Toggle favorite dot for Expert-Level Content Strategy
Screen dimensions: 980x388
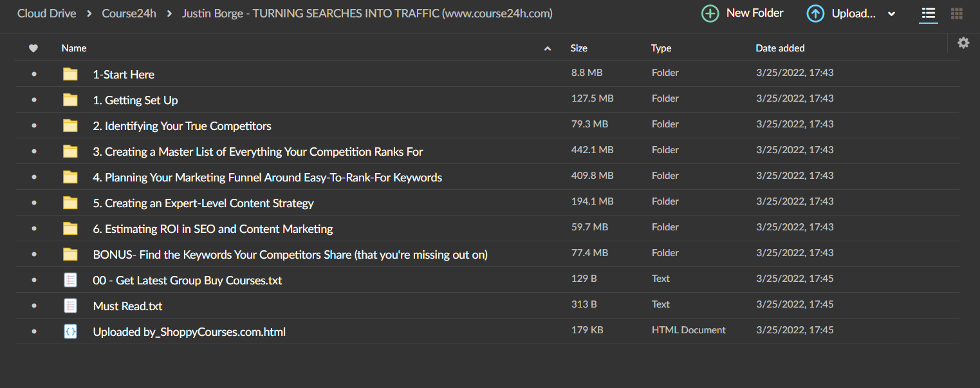tap(33, 203)
